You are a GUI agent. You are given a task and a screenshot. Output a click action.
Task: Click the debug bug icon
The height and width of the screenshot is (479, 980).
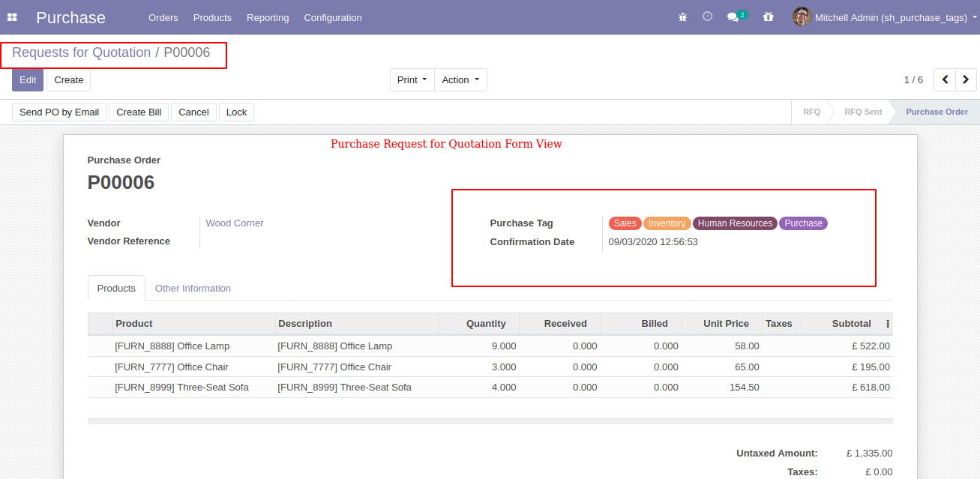682,17
